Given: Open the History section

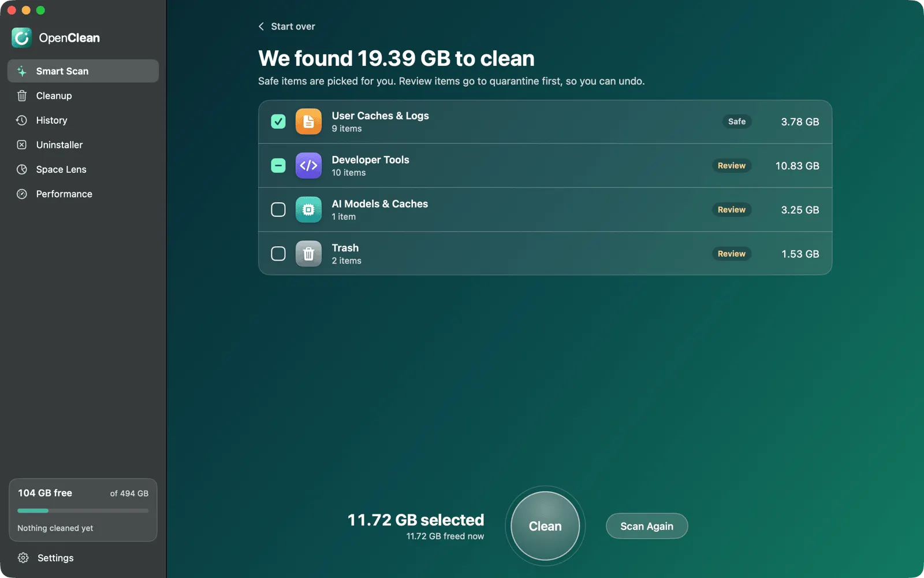Looking at the screenshot, I should pos(83,120).
